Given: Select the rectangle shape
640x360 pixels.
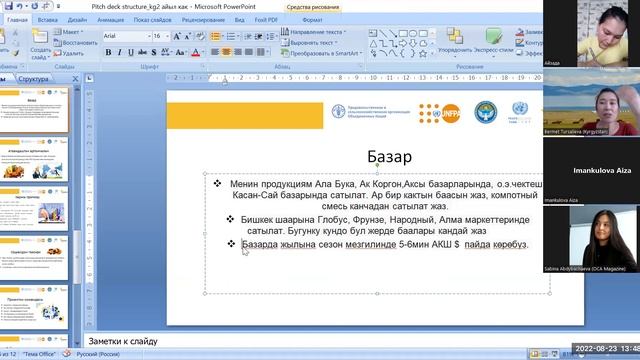Looking at the screenshot, I should click(x=403, y=33).
